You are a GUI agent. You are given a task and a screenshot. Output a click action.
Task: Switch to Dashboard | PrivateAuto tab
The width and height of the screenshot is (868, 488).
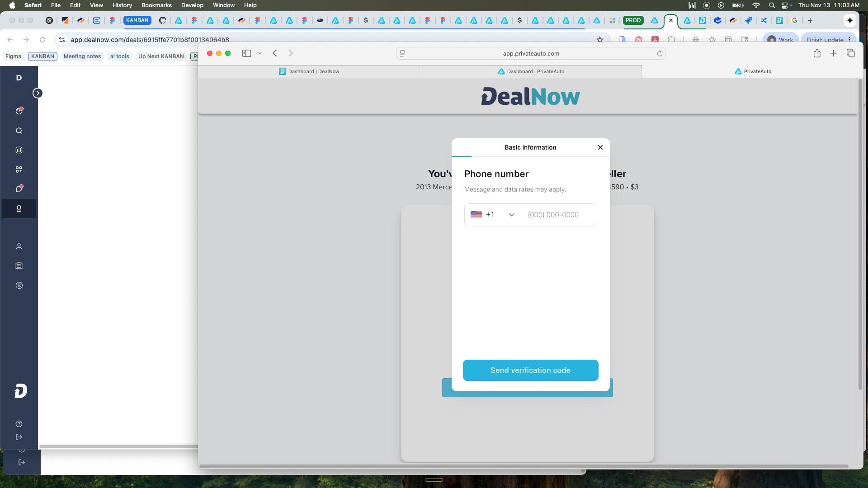tap(531, 71)
